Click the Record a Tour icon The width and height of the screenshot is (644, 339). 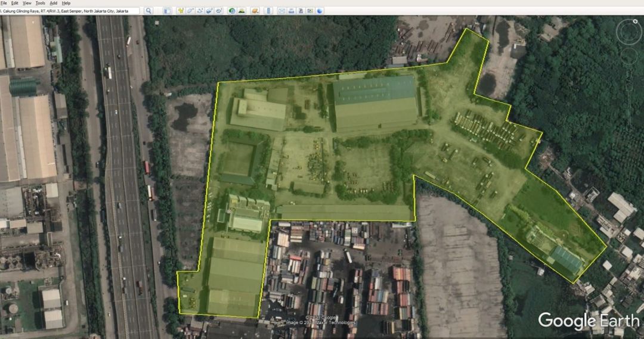click(219, 11)
